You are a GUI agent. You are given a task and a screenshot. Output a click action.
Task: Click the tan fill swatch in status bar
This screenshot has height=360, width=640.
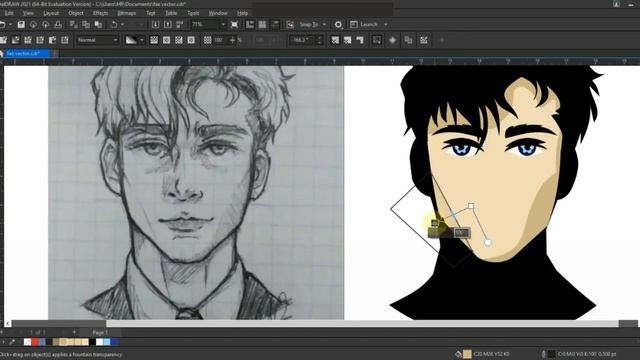[467, 354]
